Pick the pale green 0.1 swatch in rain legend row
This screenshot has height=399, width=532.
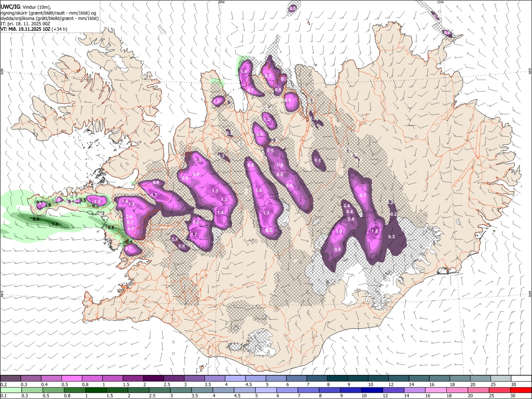tap(10, 390)
